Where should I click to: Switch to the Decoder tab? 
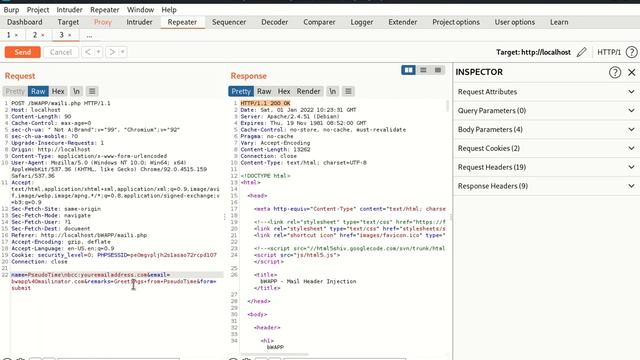[275, 22]
